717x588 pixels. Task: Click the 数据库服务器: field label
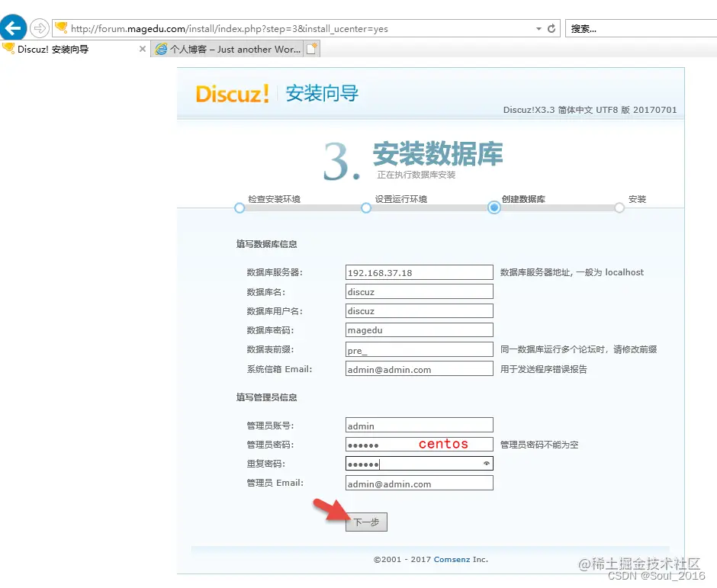coord(275,272)
